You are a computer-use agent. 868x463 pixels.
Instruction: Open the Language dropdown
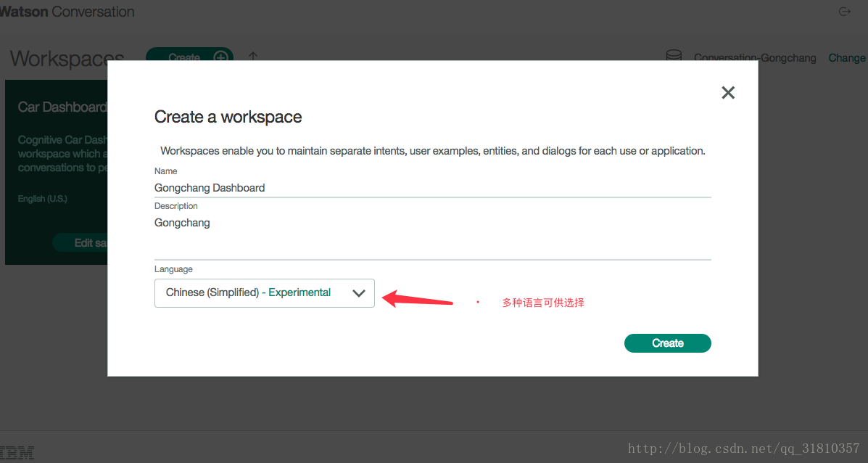point(265,293)
